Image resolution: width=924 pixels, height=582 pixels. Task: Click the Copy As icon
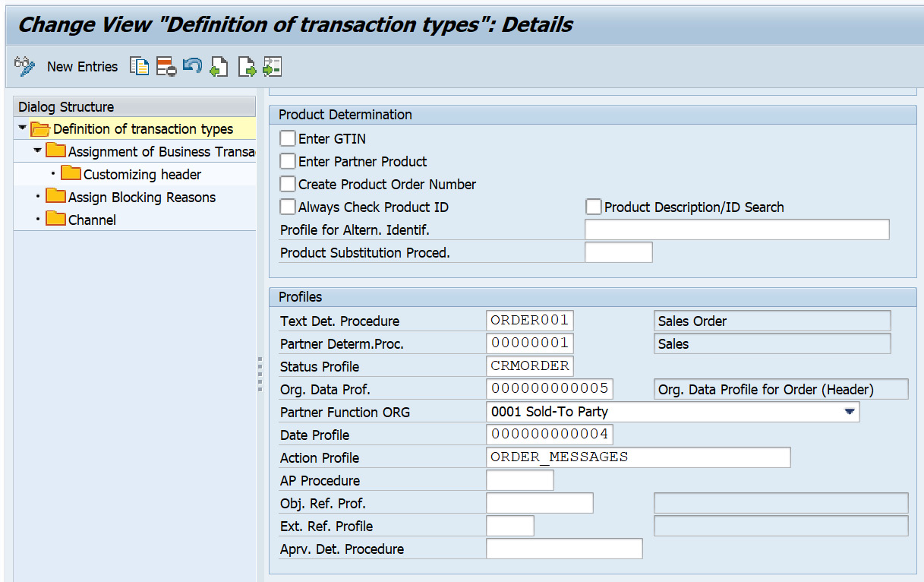tap(139, 66)
